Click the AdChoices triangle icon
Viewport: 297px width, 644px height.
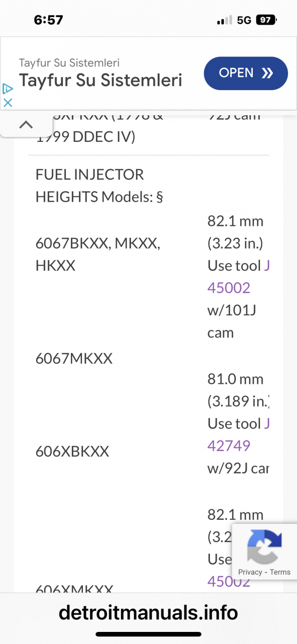(x=8, y=89)
